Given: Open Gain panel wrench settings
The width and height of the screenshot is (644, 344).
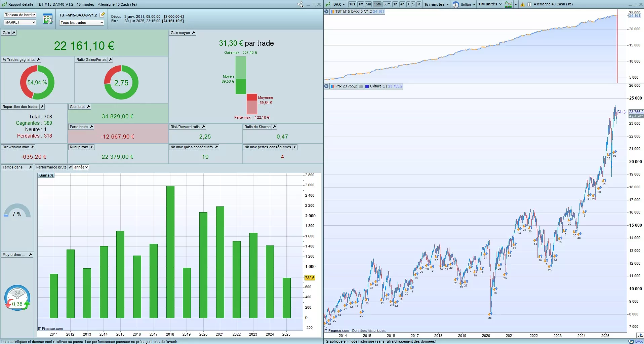Looking at the screenshot, I should (x=14, y=33).
